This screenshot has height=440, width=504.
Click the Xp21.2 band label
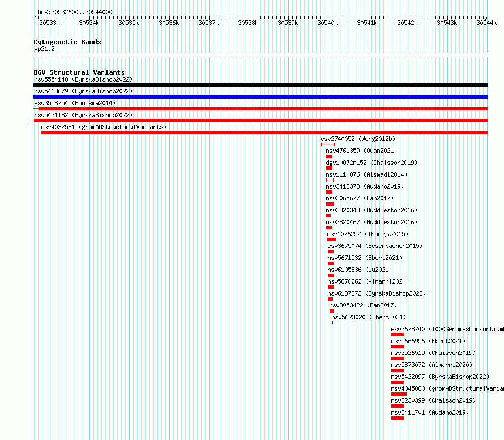[x=44, y=49]
